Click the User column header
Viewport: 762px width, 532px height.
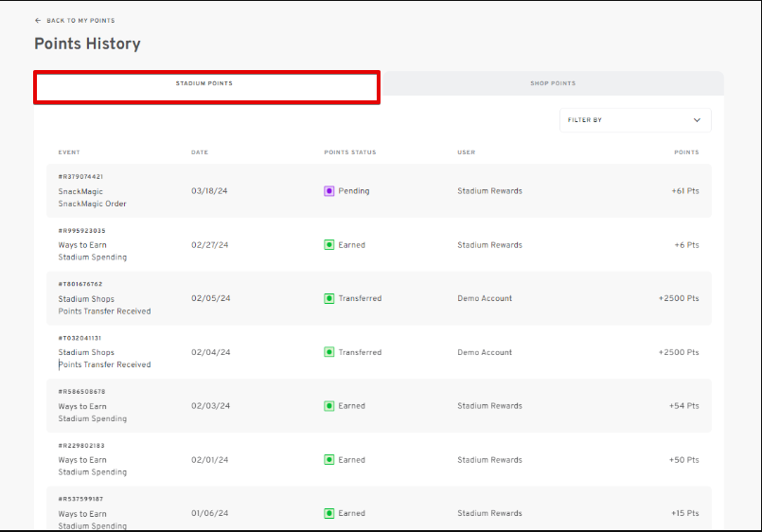coord(467,152)
